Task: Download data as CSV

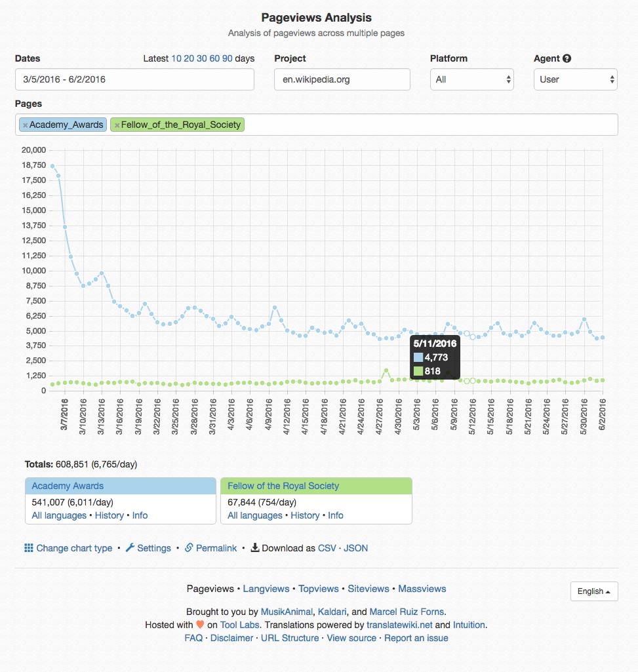Action: pyautogui.click(x=327, y=548)
